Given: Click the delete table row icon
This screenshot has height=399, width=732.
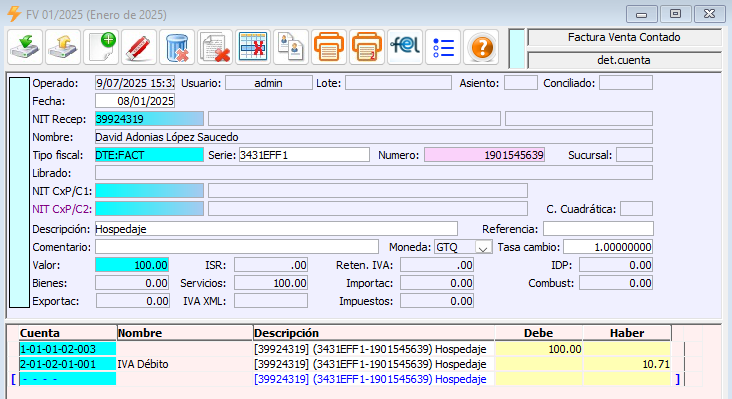Looking at the screenshot, I should [253, 47].
